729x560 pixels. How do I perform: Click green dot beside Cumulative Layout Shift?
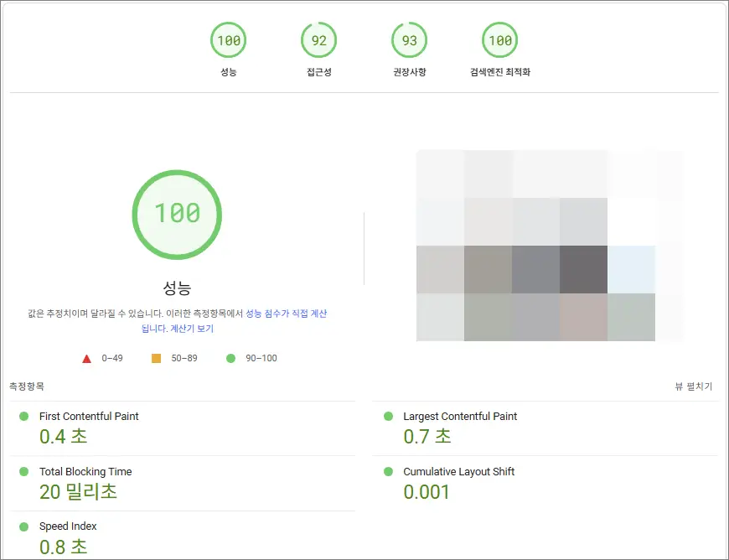[388, 472]
